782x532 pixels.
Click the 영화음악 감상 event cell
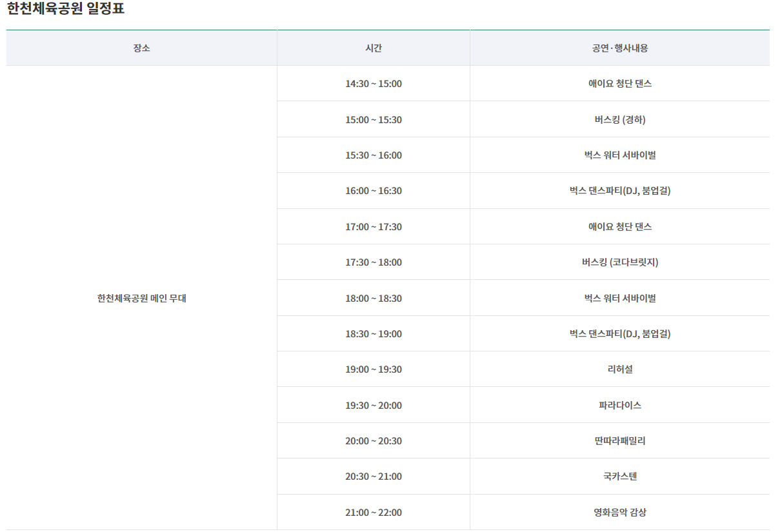click(x=620, y=512)
